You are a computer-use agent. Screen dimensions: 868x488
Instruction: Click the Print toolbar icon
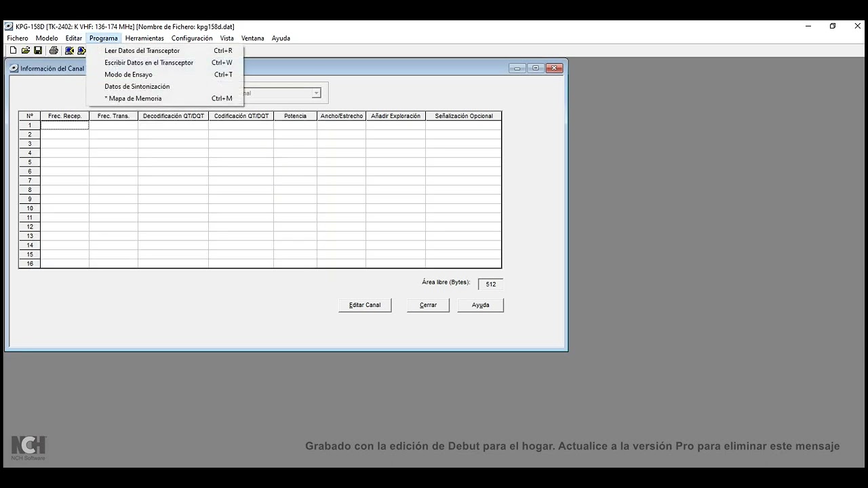(54, 50)
